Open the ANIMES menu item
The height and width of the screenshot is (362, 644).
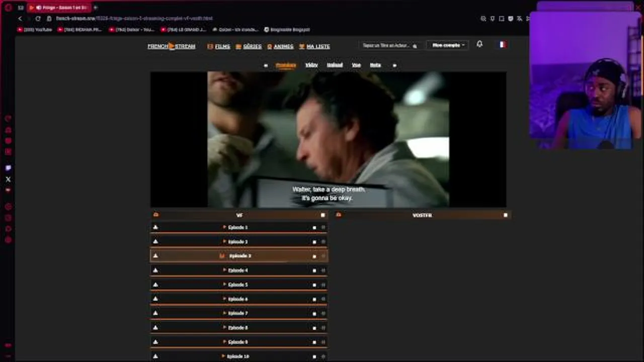pos(280,46)
